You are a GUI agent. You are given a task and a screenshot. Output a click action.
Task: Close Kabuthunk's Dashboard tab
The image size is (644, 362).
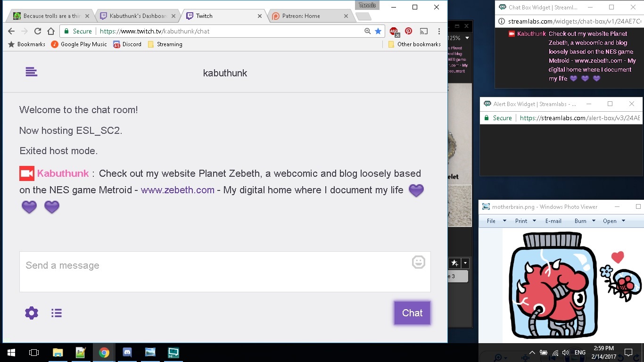173,16
